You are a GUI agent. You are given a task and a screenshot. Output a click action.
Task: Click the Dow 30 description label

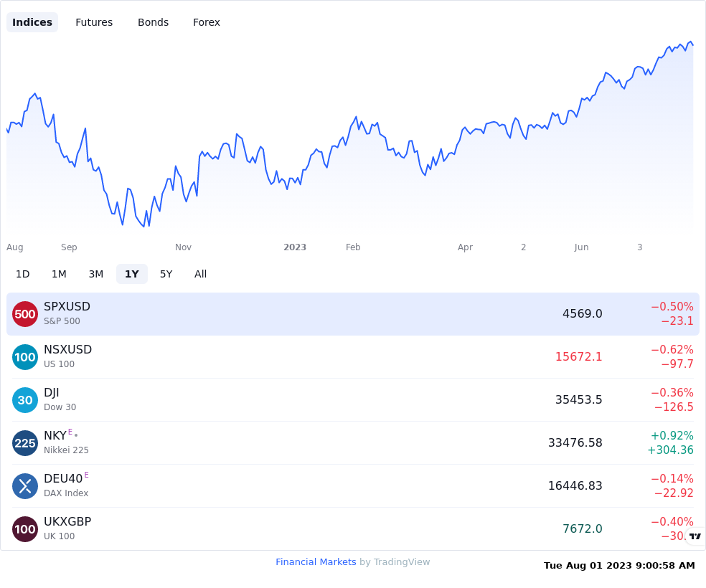coord(60,407)
